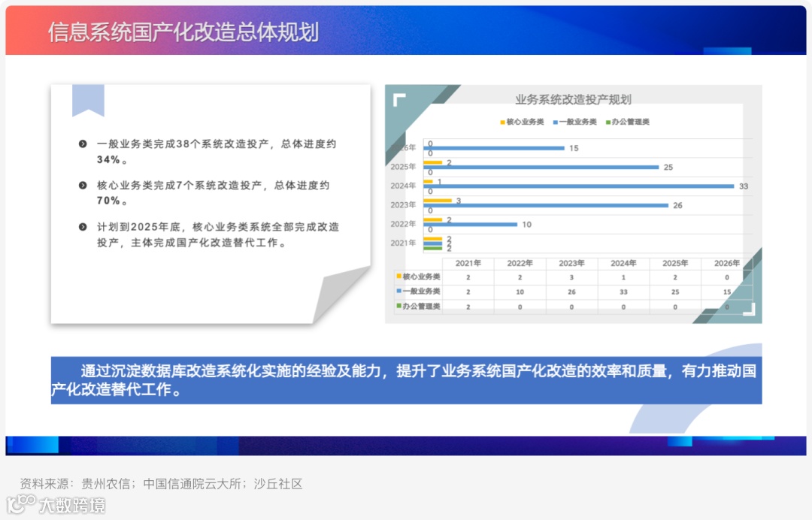Click the chart title 业务系统改造投产规划
The width and height of the screenshot is (812, 520).
[573, 99]
